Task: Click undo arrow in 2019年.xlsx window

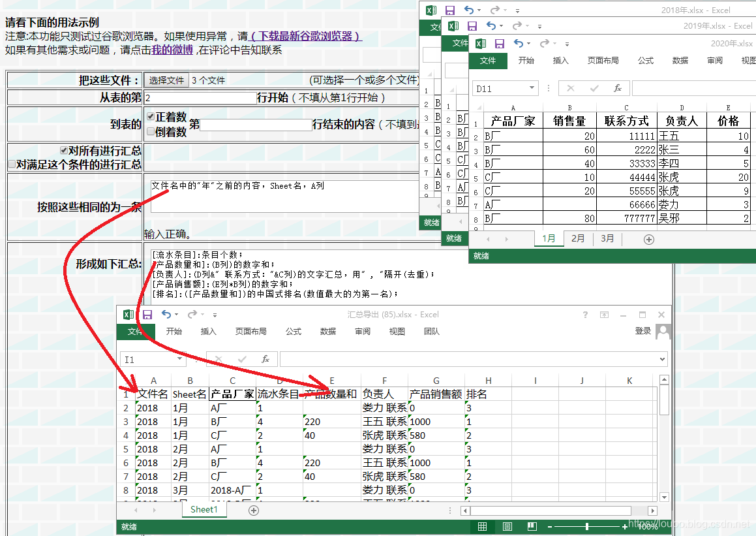Action: pyautogui.click(x=491, y=25)
